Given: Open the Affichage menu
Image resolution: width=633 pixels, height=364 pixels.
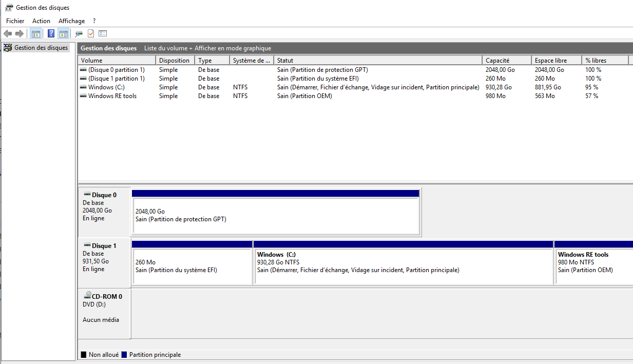Looking at the screenshot, I should tap(71, 21).
